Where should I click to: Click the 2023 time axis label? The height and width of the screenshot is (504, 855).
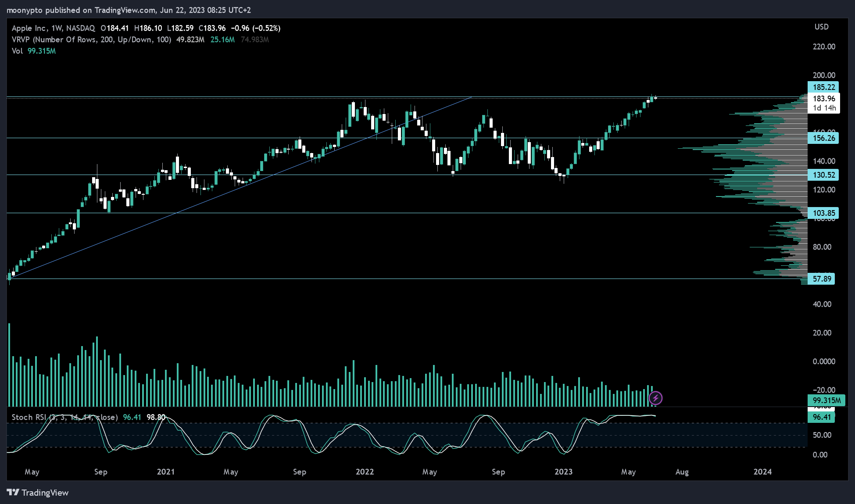563,472
